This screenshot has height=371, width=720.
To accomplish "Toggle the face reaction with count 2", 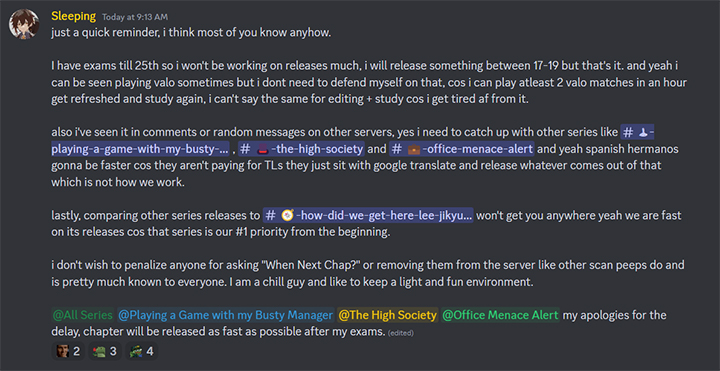I will pos(68,352).
